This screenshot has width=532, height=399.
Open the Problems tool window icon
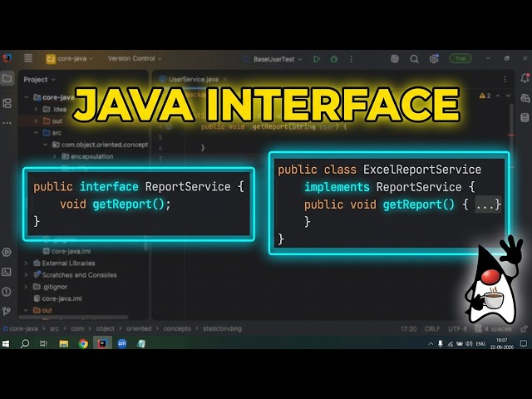7,292
